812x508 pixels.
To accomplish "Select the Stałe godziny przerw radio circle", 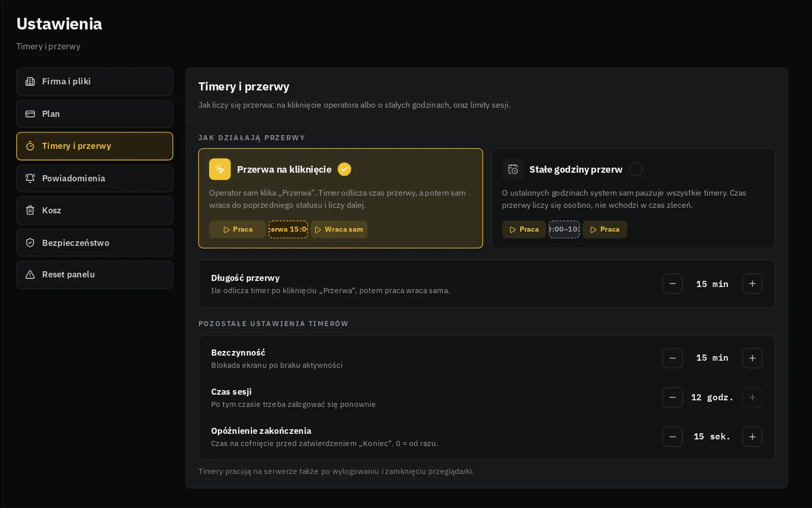I will 636,169.
